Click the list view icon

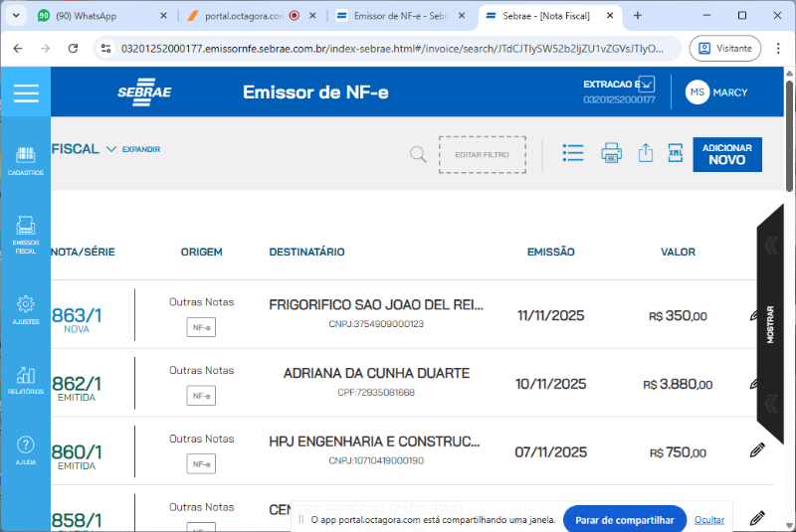(572, 153)
